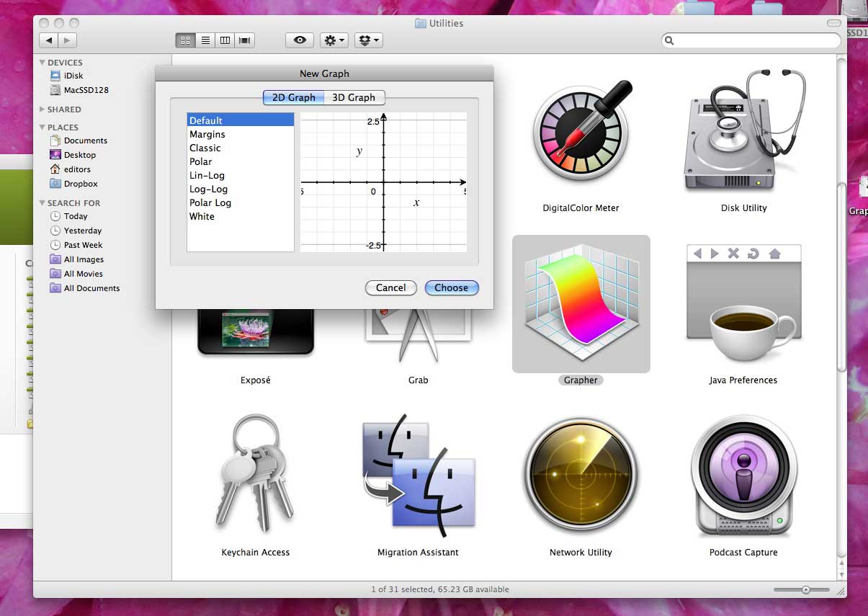Click the Quick Look eye button
This screenshot has width=868, height=616.
point(299,40)
